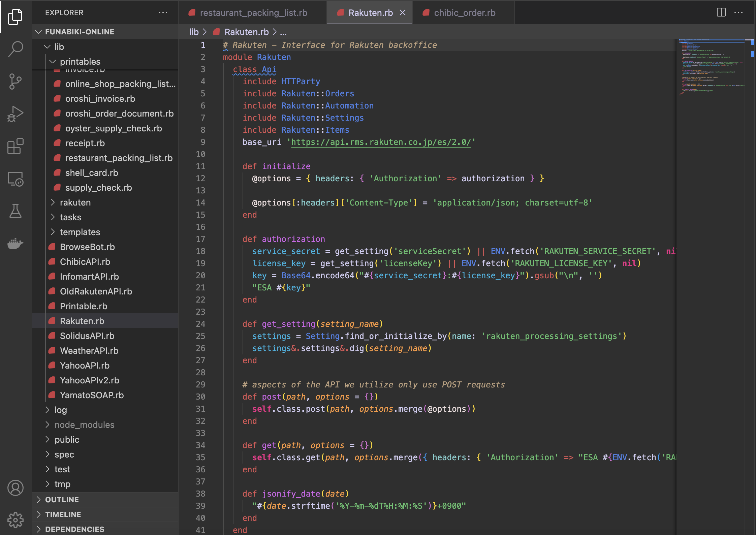Open the Search view icon

(15, 49)
